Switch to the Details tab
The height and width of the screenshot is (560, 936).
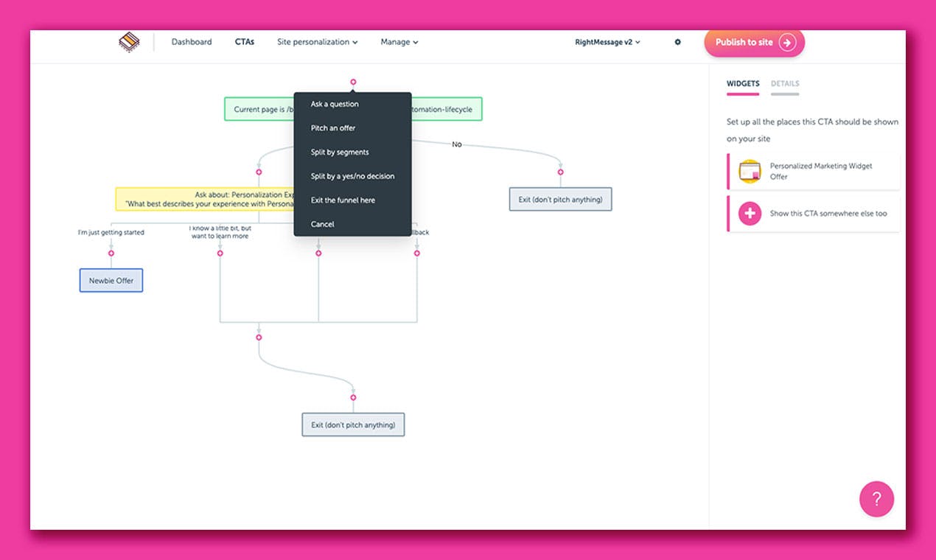point(785,84)
